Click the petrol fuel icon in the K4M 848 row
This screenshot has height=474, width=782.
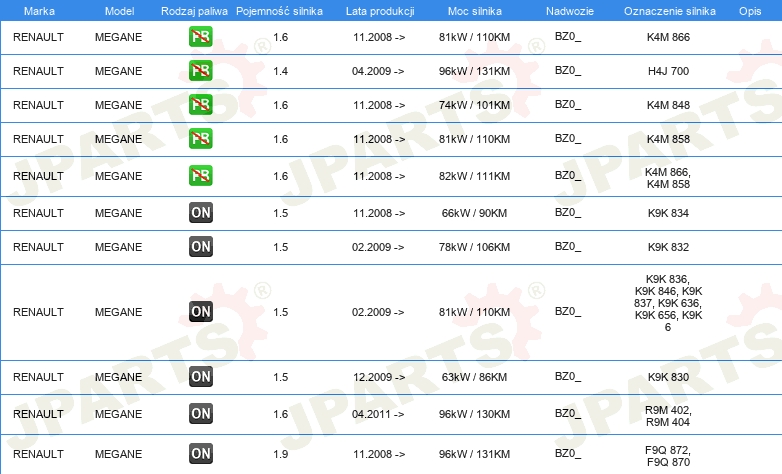coord(200,105)
